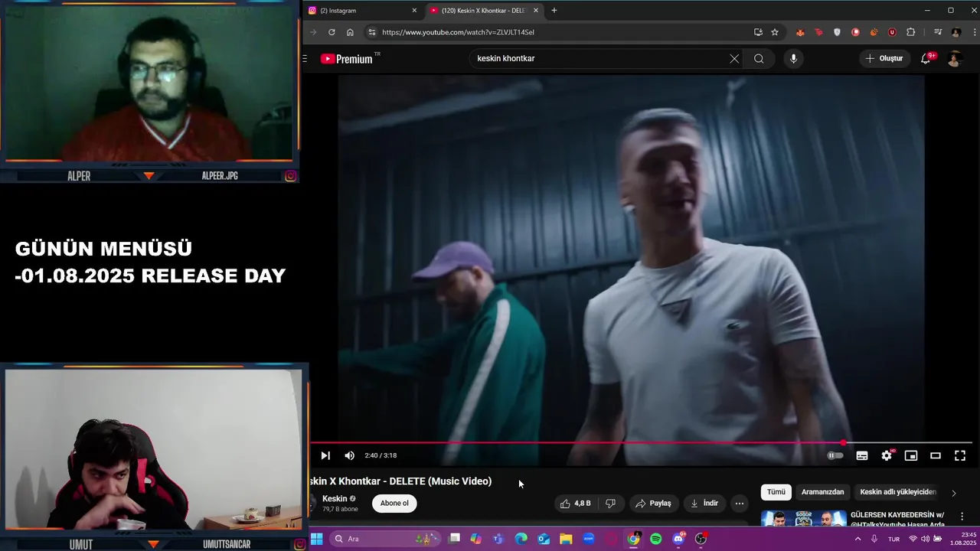This screenshot has height=551, width=980.
Task: Open uBlock Origin extension icon
Action: coord(892,32)
